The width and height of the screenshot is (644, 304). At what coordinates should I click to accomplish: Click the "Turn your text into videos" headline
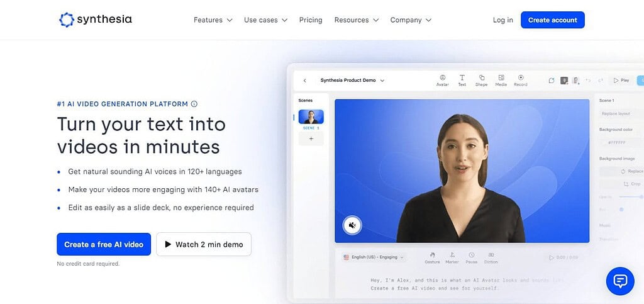click(x=142, y=135)
